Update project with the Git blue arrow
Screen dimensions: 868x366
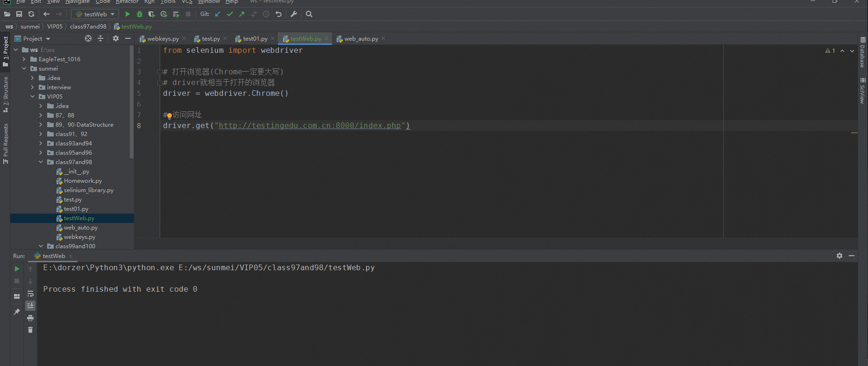(218, 14)
